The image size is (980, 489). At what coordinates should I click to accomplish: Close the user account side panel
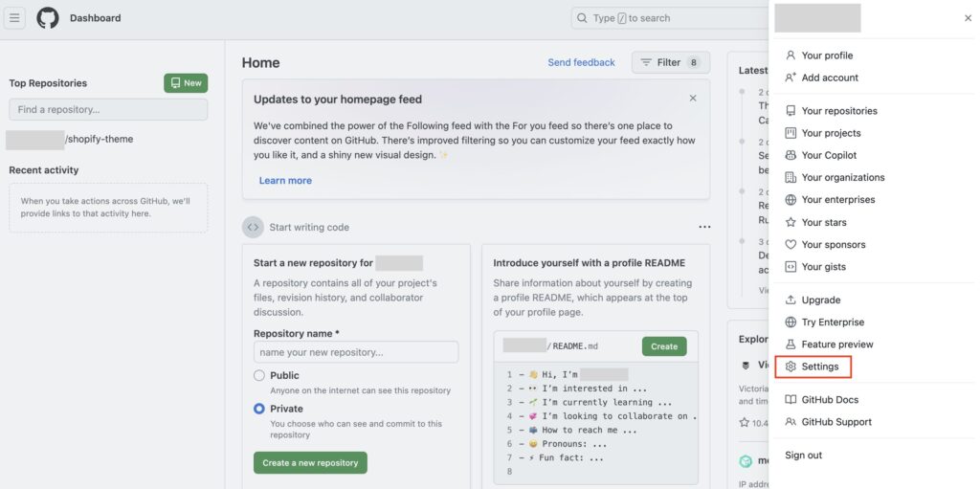(968, 18)
